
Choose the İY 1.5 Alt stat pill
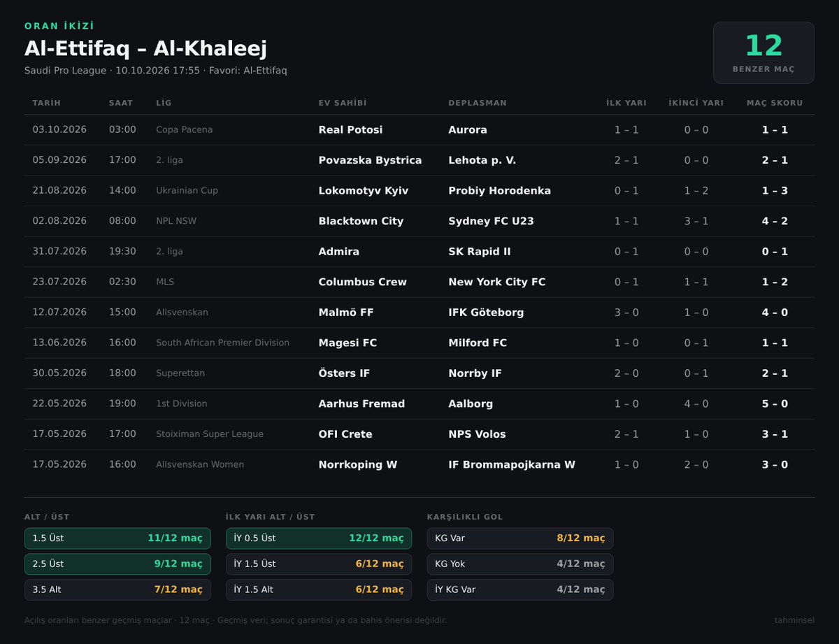(x=319, y=589)
